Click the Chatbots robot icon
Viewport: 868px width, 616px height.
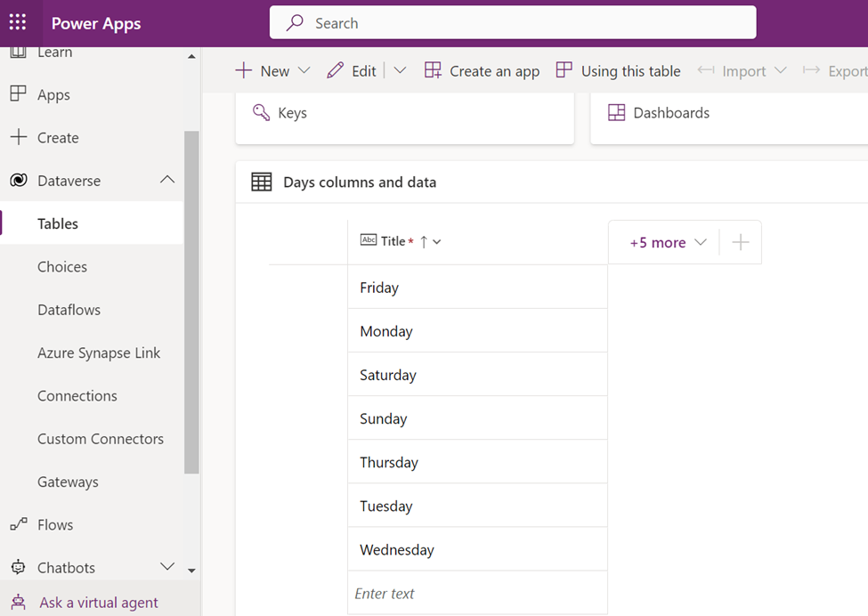point(19,567)
